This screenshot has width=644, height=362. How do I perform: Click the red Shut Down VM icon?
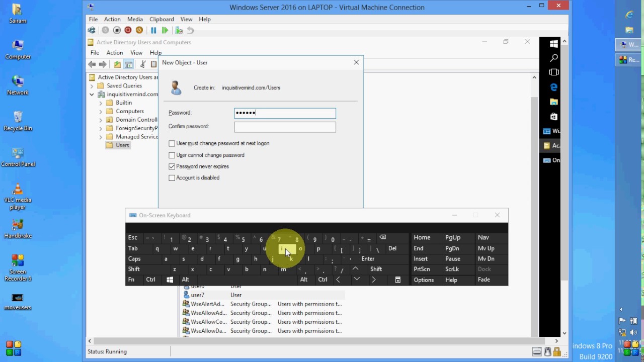pos(128,30)
